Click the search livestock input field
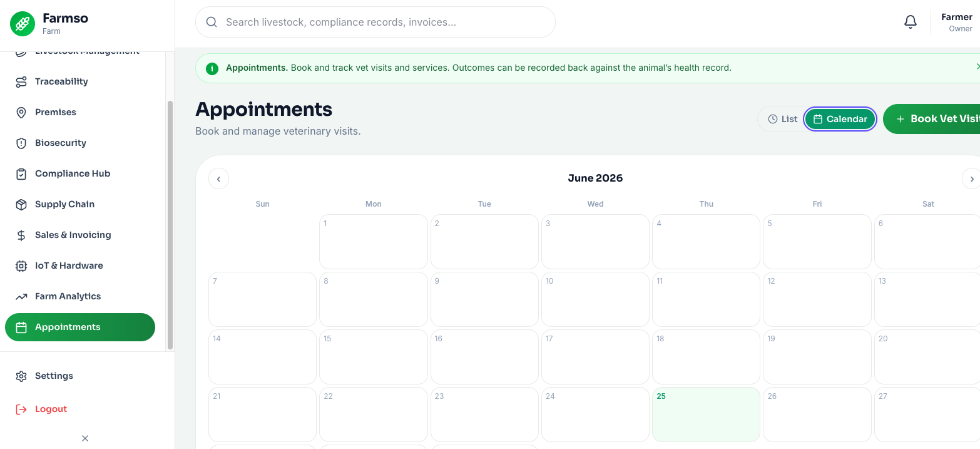The width and height of the screenshot is (980, 449). coord(375,22)
